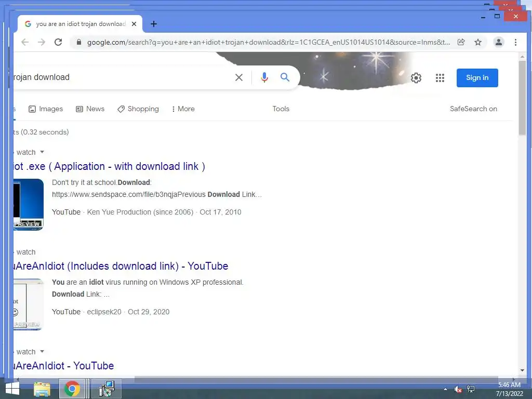532x399 pixels.
Task: Open the installer icon in taskbar
Action: (x=107, y=389)
